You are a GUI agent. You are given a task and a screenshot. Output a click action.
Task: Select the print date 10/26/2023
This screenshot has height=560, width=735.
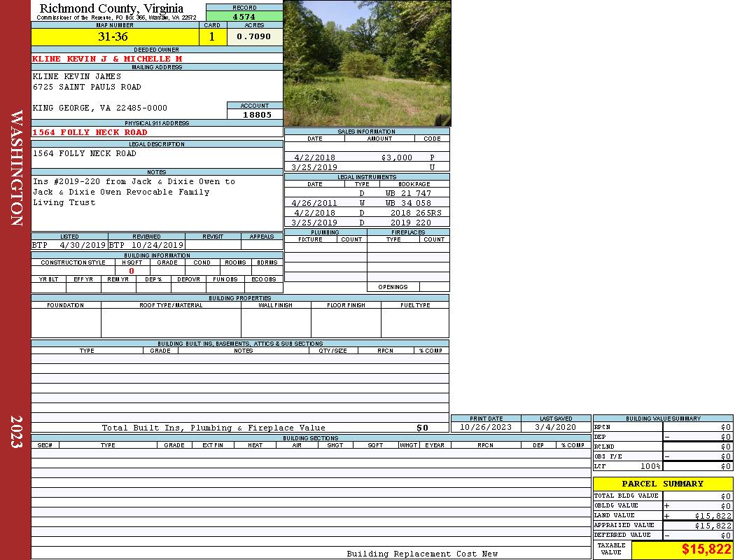point(485,427)
